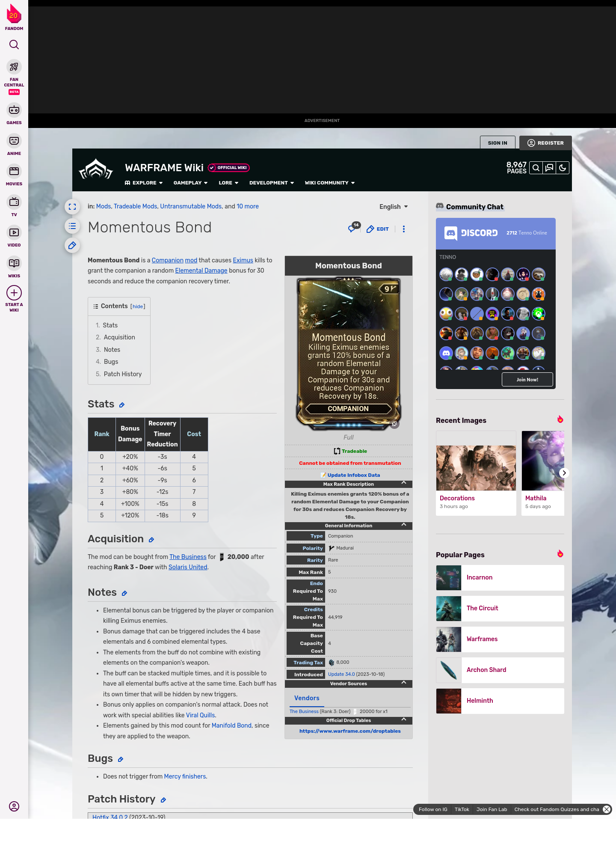Close the bottom Fandom promo bar

(x=607, y=809)
